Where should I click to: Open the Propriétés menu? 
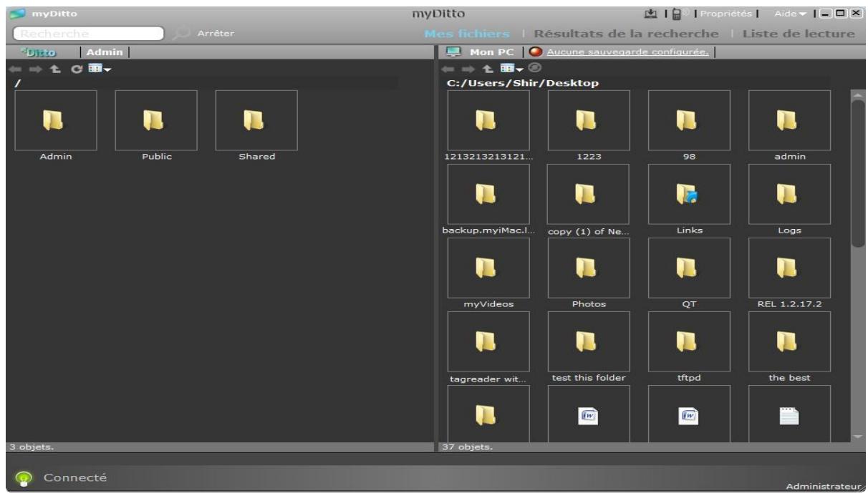coord(725,14)
